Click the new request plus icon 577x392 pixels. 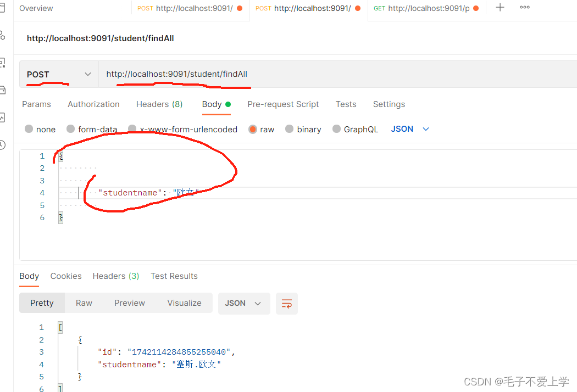(500, 7)
